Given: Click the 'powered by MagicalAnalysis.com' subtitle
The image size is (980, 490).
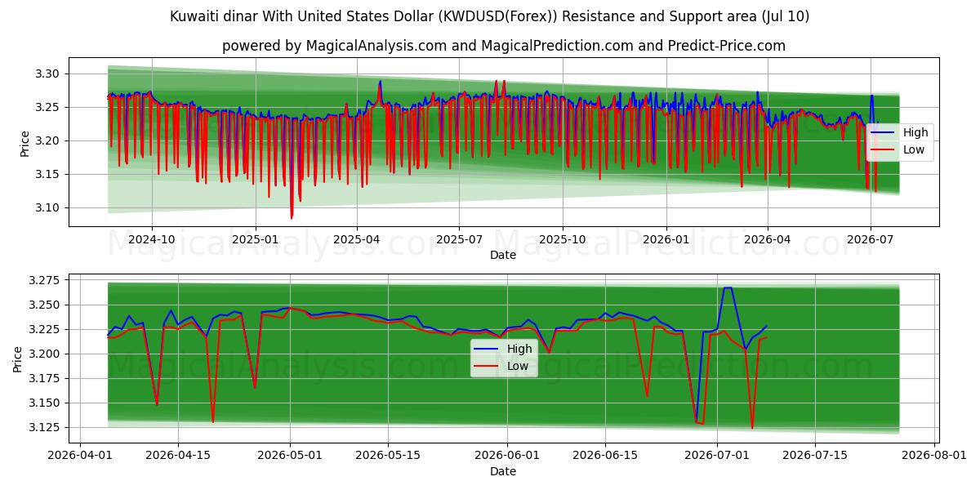Looking at the screenshot, I should [503, 46].
